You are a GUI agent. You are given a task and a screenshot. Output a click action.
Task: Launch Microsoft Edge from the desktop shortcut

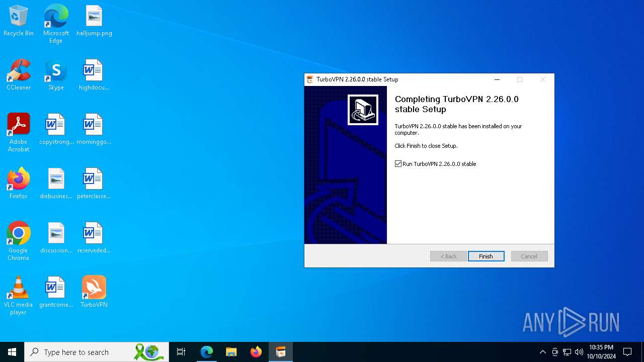pos(56,24)
